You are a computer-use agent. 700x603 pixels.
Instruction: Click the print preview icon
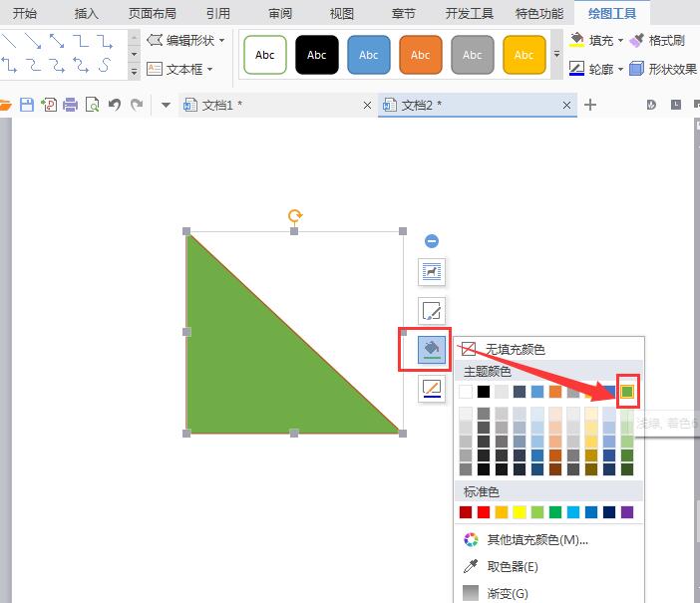[92, 105]
